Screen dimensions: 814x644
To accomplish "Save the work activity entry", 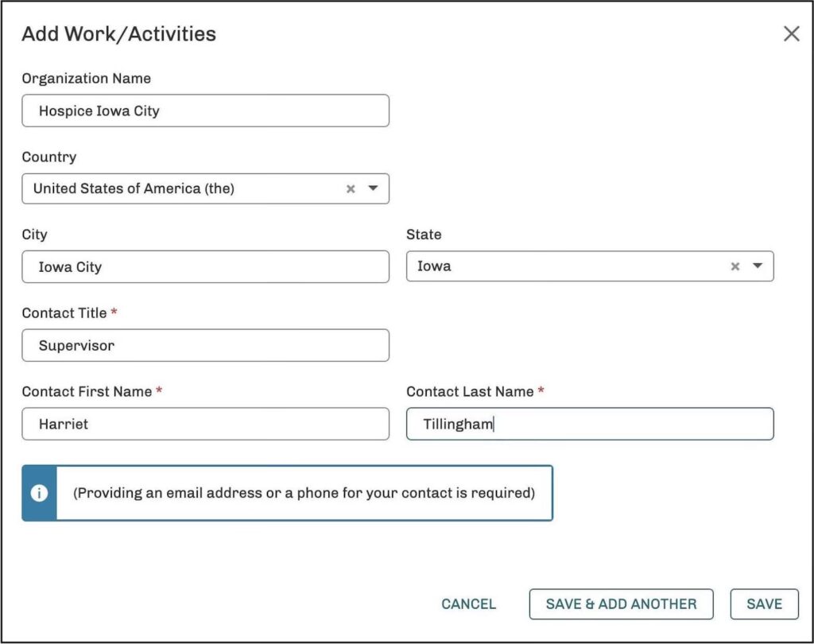I will [764, 604].
